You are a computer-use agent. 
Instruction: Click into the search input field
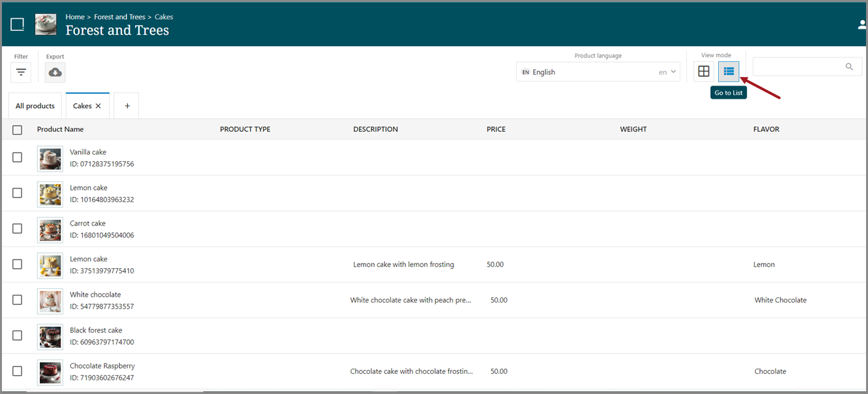pyautogui.click(x=797, y=67)
